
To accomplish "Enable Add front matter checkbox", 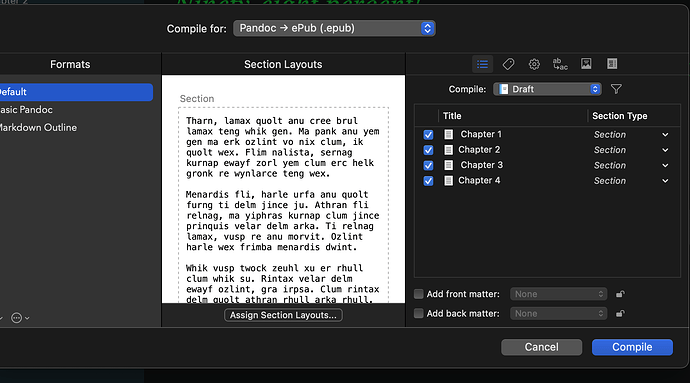I will point(418,294).
